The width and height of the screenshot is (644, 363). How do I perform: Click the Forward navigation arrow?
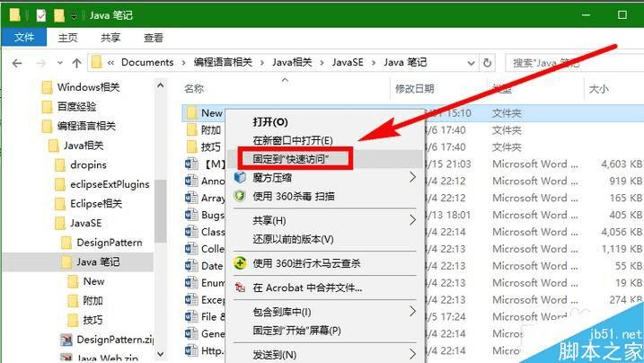pyautogui.click(x=41, y=63)
